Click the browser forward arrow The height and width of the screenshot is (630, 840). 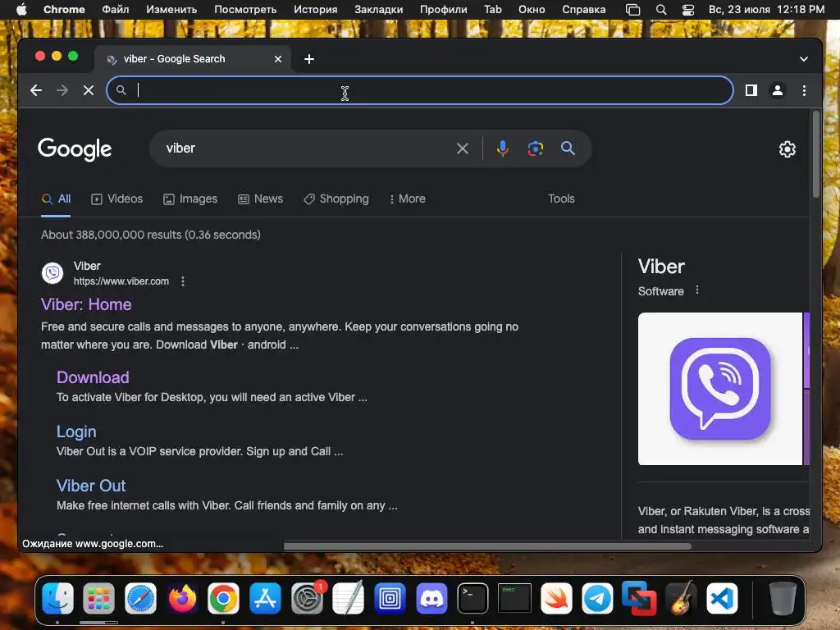[x=62, y=90]
